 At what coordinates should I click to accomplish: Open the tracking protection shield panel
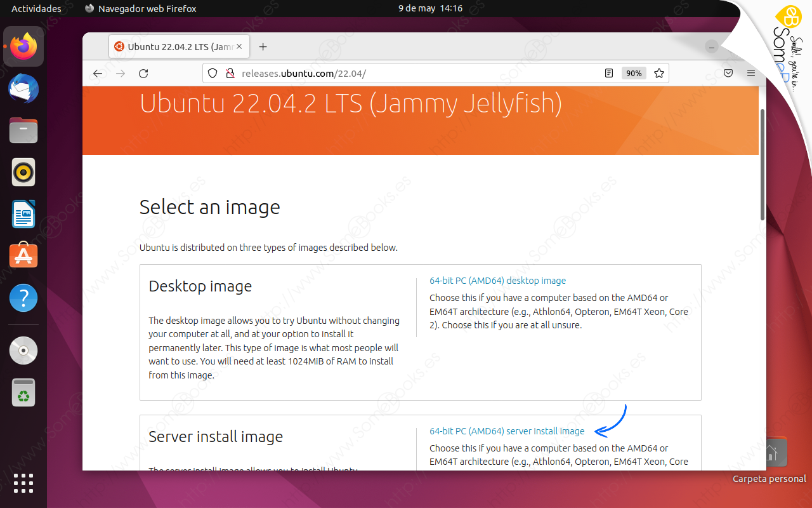click(x=212, y=73)
